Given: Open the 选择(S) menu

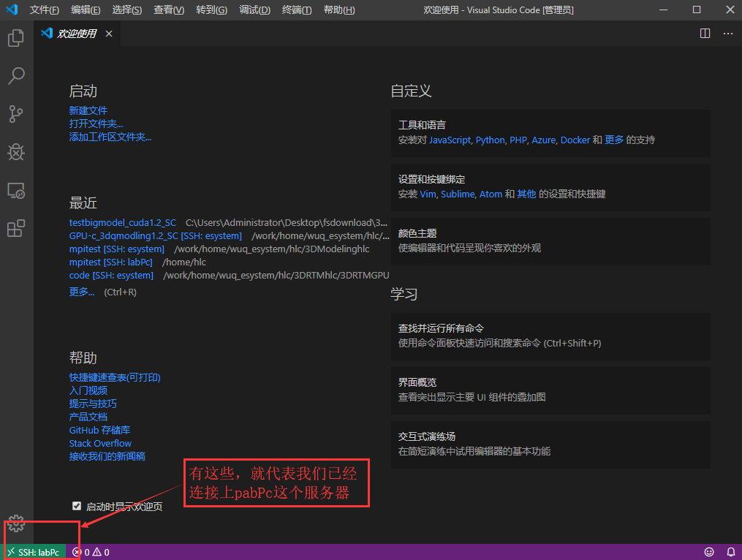Looking at the screenshot, I should click(126, 10).
